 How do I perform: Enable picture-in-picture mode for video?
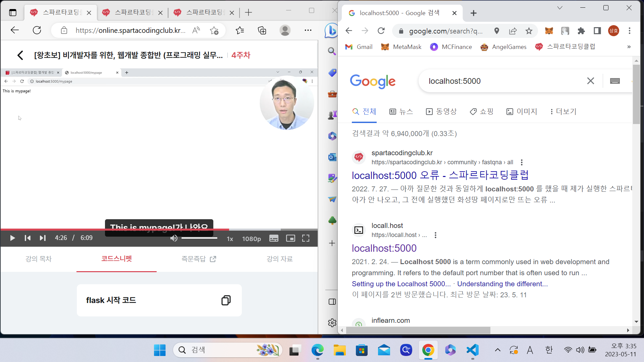290,238
